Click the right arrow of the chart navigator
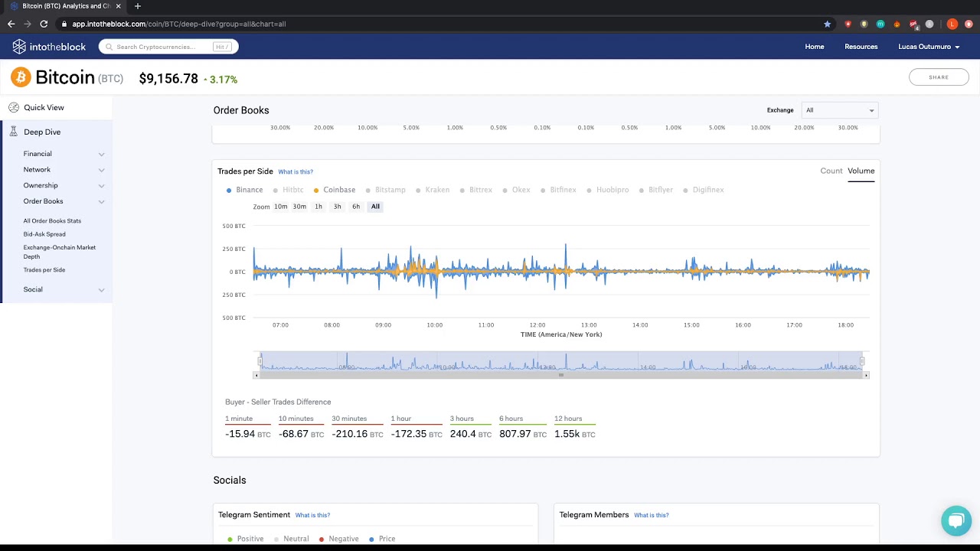This screenshot has width=980, height=551. pyautogui.click(x=866, y=376)
